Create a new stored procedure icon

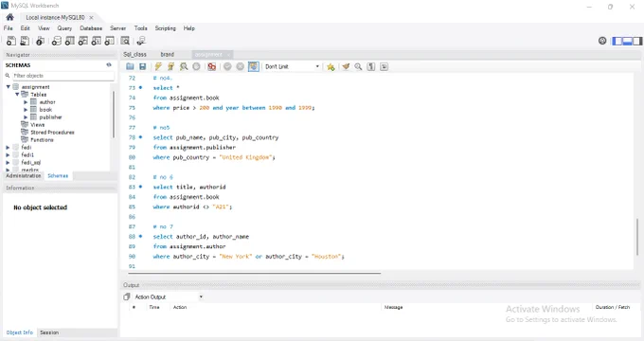[x=96, y=41]
